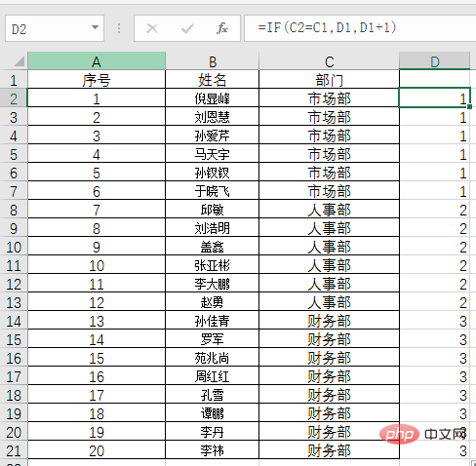This screenshot has height=466, width=476.
Task: Select the cell with name 倪显峰
Action: click(212, 97)
